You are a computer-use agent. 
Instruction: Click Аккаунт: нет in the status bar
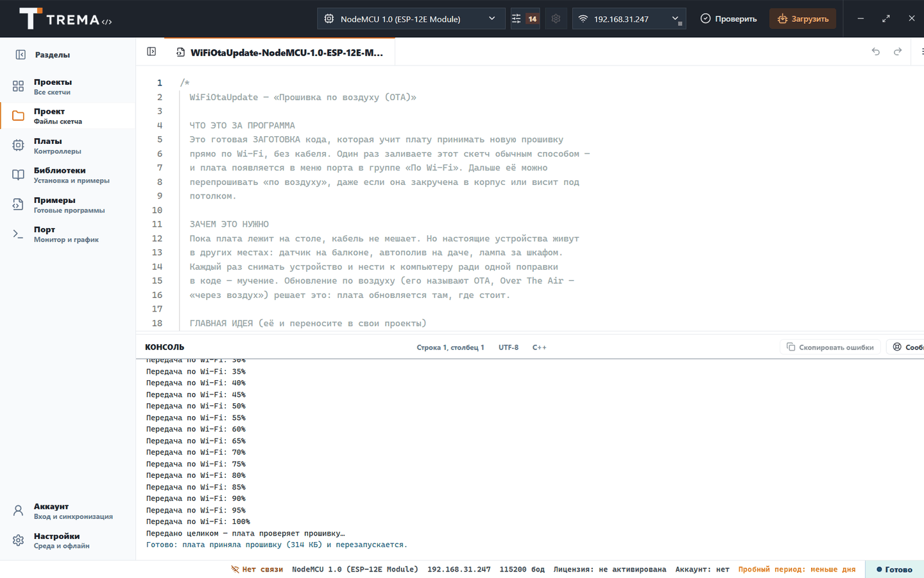(x=702, y=570)
